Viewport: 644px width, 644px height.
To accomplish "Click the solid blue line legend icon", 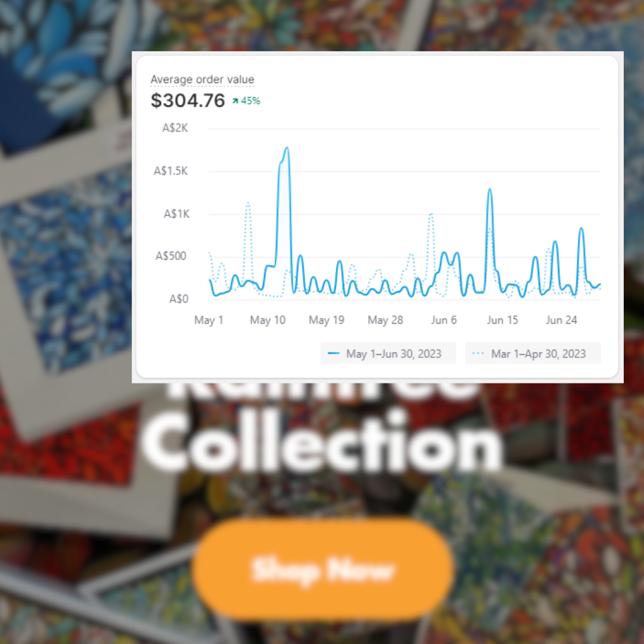I will coord(333,354).
